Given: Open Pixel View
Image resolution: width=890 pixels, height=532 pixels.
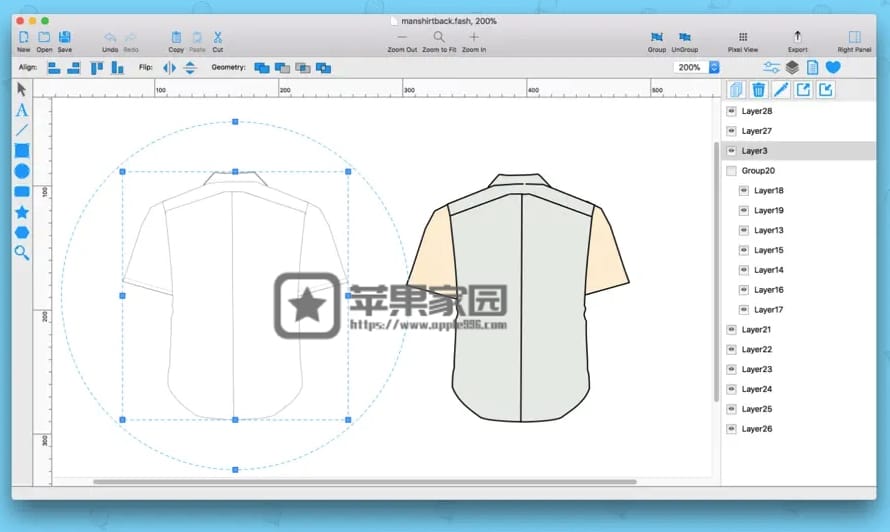Looking at the screenshot, I should [x=742, y=37].
